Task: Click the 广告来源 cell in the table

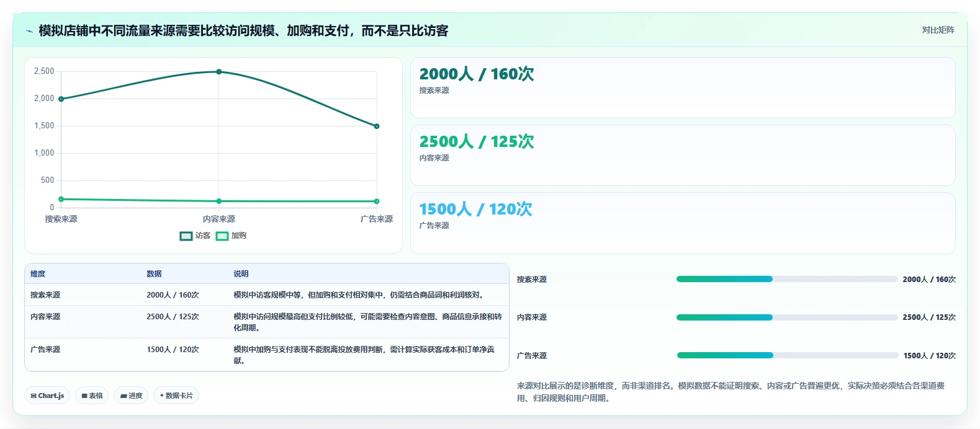Action: coord(45,350)
